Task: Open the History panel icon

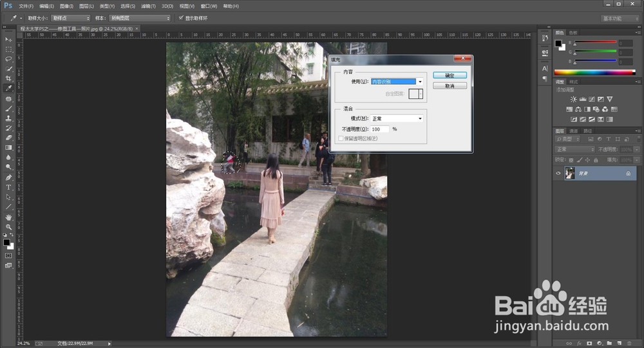Action: coord(545,38)
